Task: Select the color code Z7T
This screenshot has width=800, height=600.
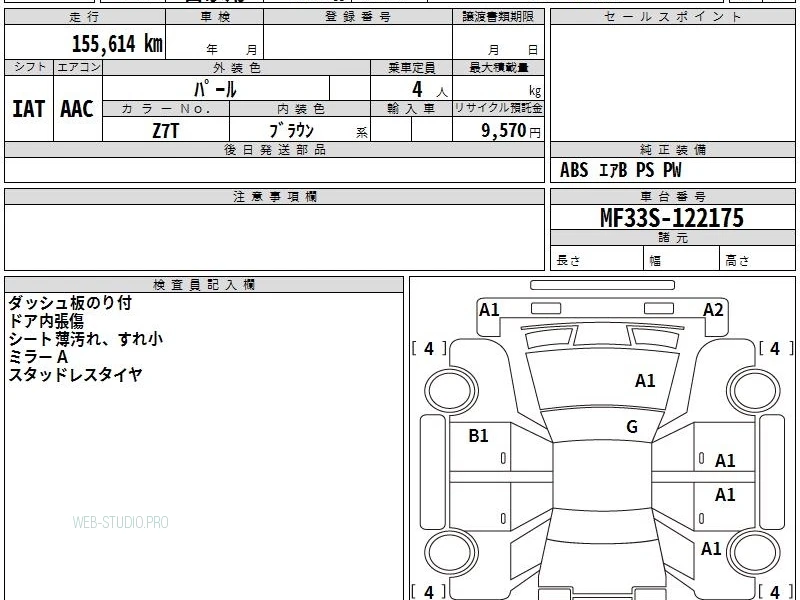Action: click(x=166, y=131)
